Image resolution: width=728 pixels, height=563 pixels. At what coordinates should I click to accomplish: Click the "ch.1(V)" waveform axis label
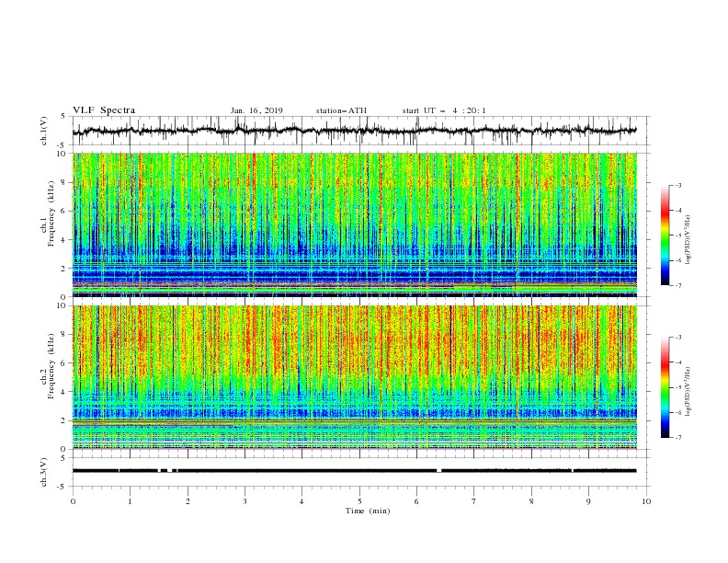point(44,131)
